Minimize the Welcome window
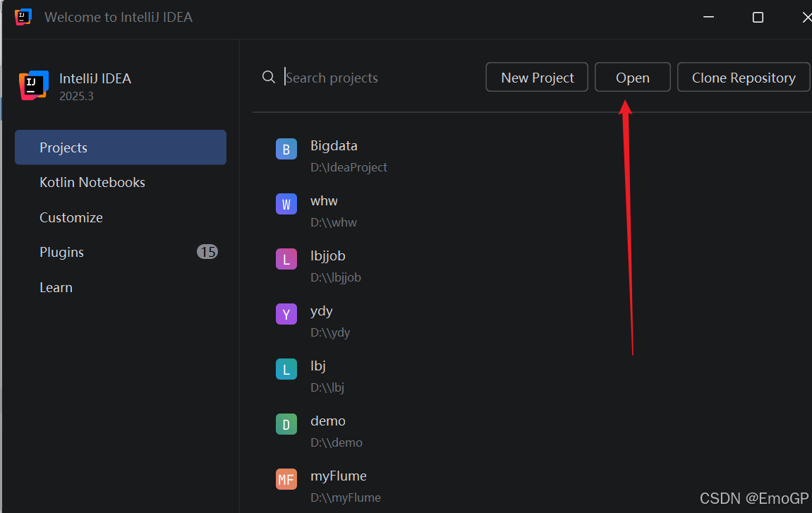The width and height of the screenshot is (812, 513). tap(708, 17)
